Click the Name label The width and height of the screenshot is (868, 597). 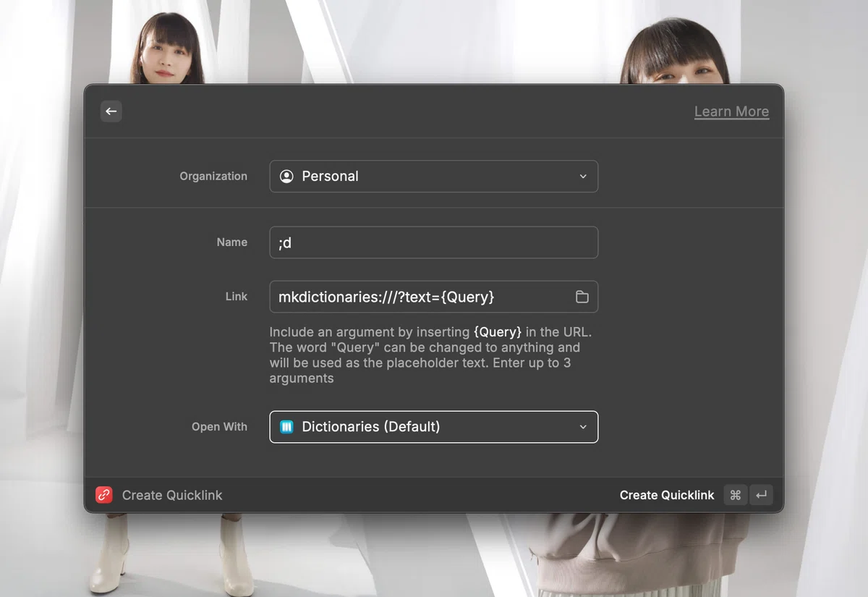(232, 242)
